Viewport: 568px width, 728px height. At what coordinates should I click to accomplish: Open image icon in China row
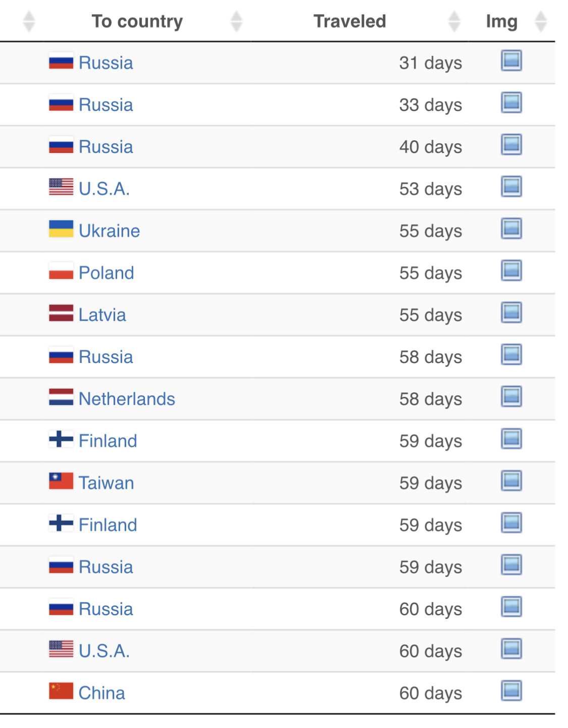[511, 691]
